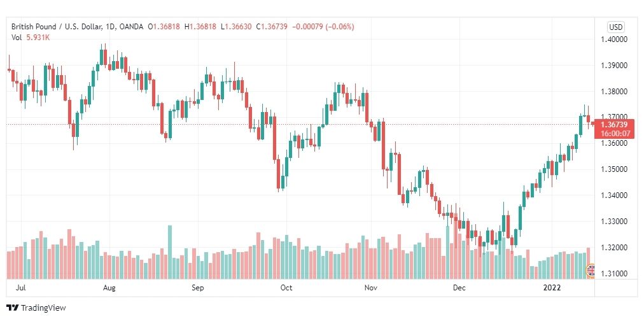644x319 pixels.
Task: Click the Vol 5.931K indicator label
Action: click(x=30, y=37)
